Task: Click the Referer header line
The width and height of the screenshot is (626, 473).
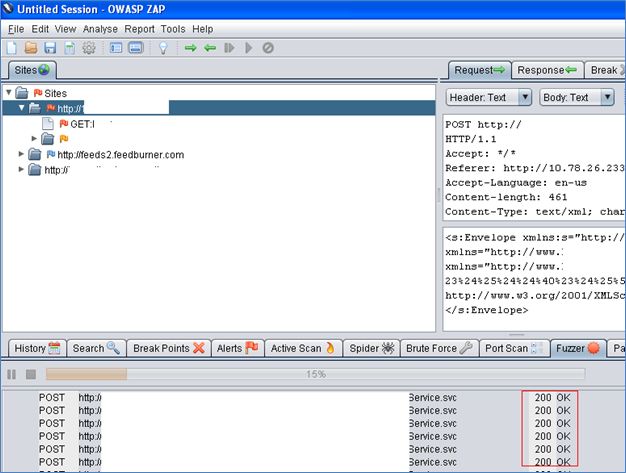Action: 535,168
